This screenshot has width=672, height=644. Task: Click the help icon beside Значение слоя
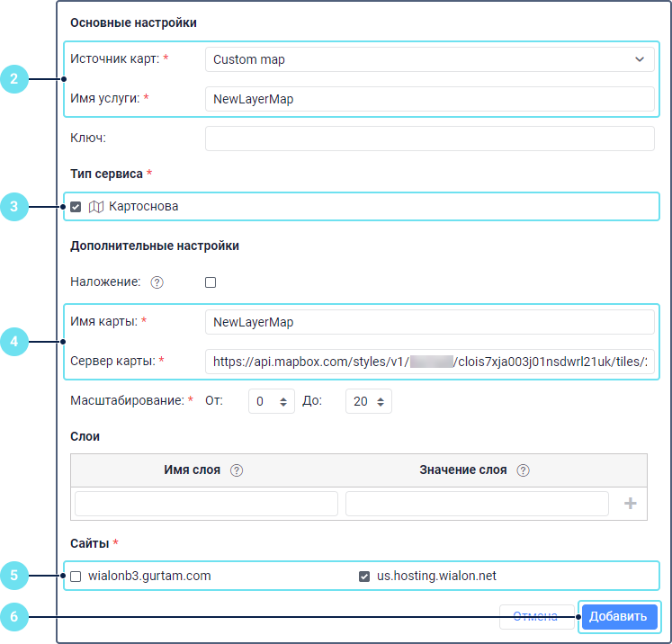click(524, 470)
